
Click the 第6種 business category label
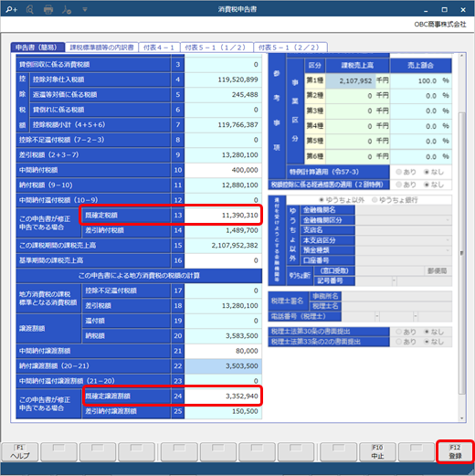tap(315, 156)
